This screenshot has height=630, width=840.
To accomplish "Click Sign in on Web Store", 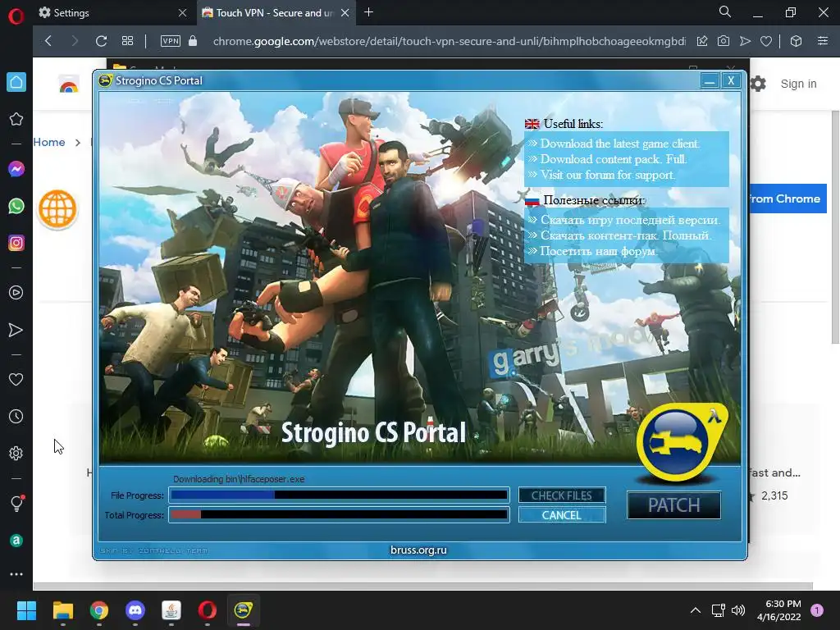I will coord(798,84).
